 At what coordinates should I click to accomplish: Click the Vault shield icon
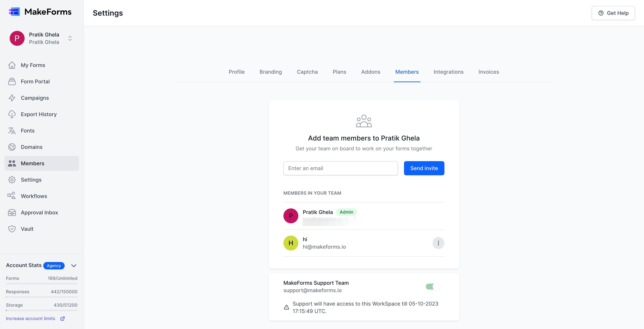pyautogui.click(x=12, y=229)
